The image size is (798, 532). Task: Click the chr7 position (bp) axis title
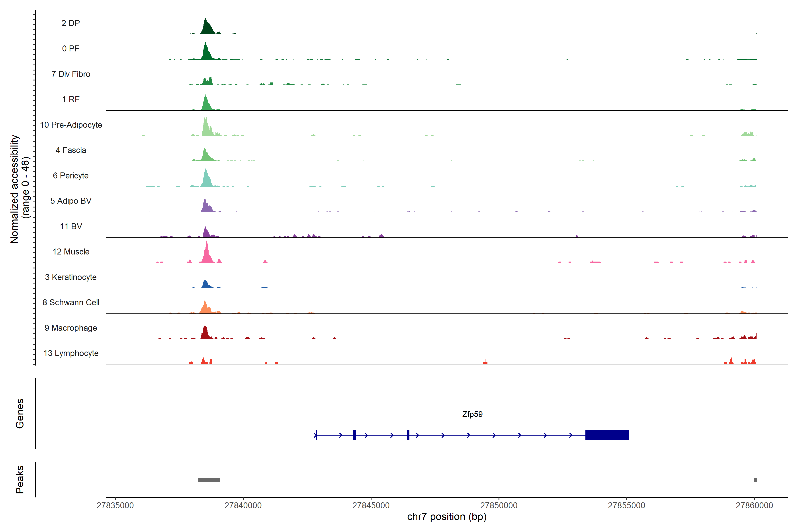(x=446, y=517)
